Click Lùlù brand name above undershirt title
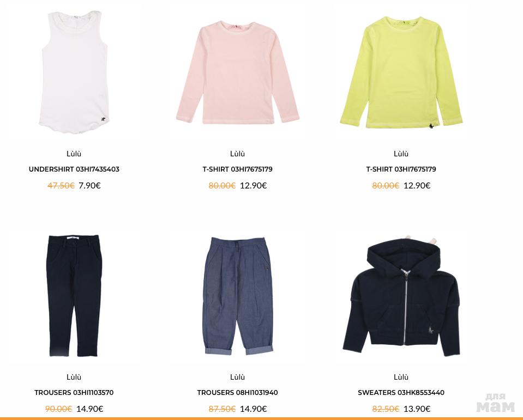This screenshot has height=420, width=523. 74,154
